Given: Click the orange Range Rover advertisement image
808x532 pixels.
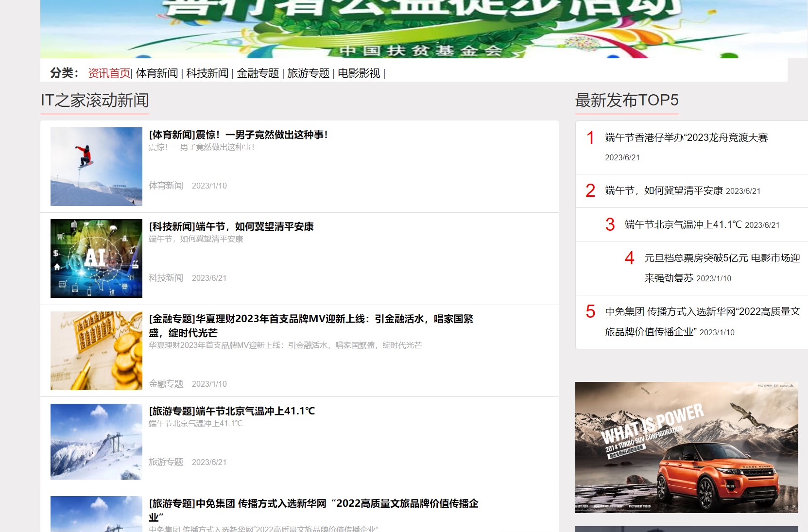Looking at the screenshot, I should [687, 447].
